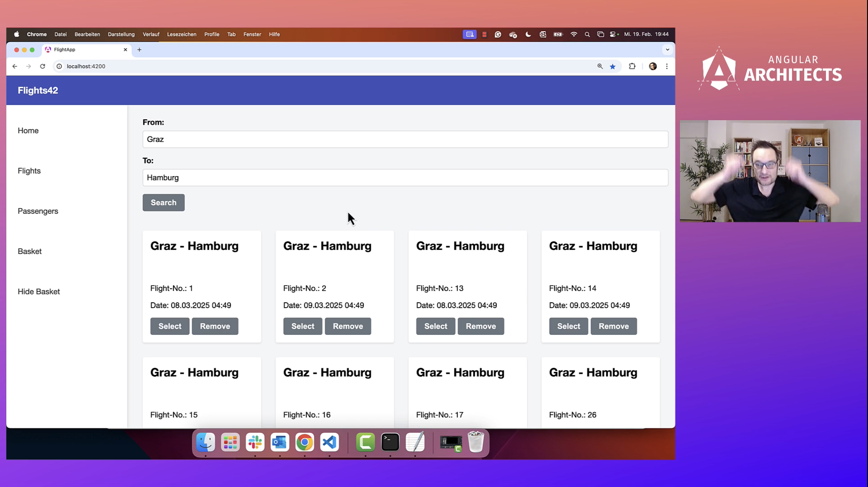Click the zoom magnifier icon in address bar
This screenshot has height=487, width=868.
coord(600,66)
